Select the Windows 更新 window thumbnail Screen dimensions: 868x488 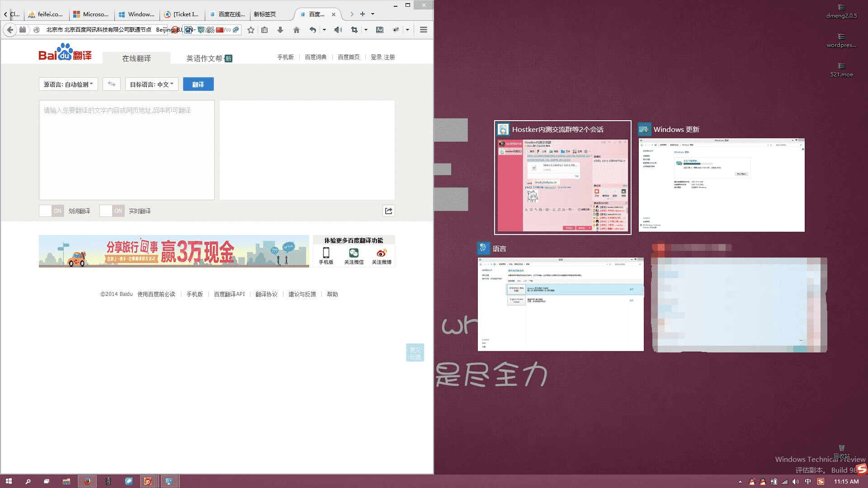click(x=721, y=185)
